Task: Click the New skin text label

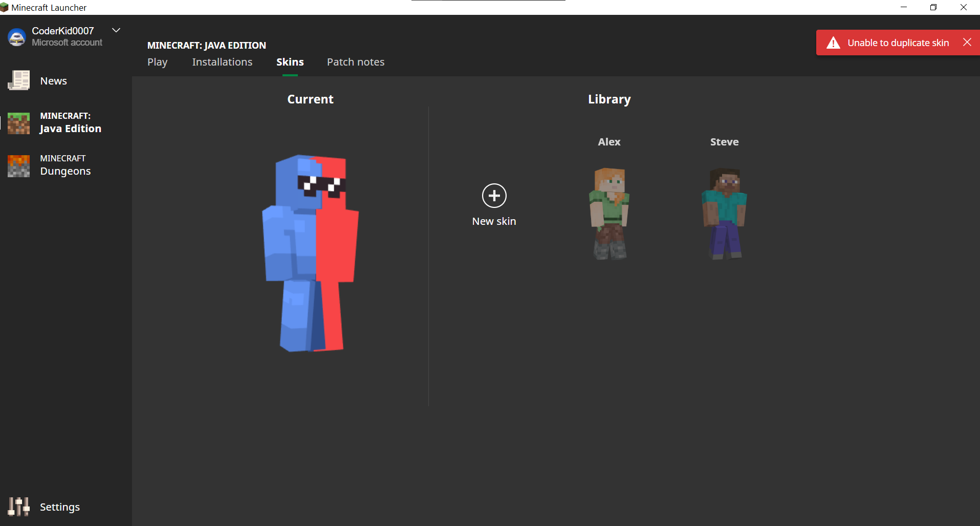Action: pyautogui.click(x=494, y=221)
